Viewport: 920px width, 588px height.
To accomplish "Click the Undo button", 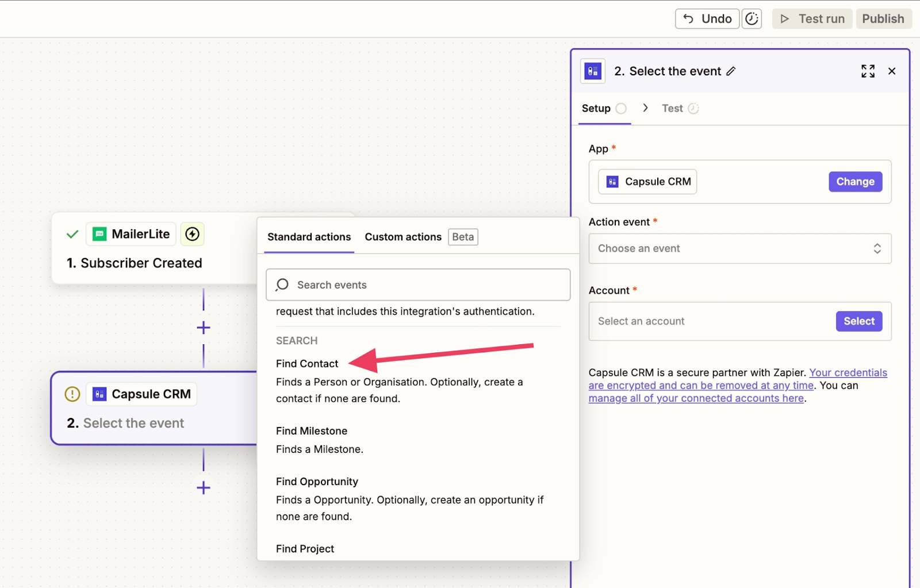I will click(707, 19).
